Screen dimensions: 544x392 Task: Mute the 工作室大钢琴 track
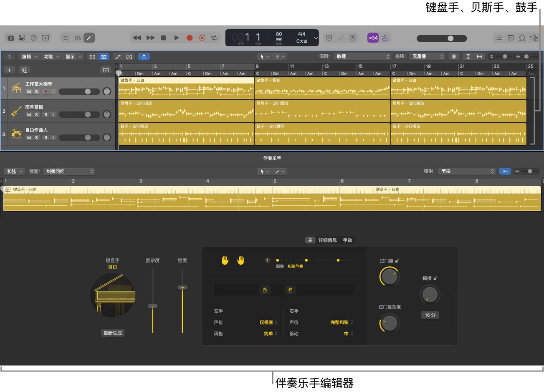click(29, 91)
